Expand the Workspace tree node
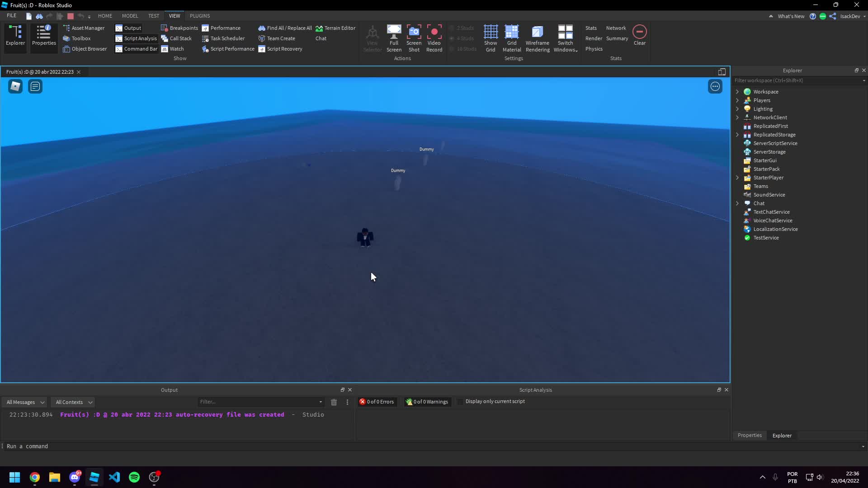The width and height of the screenshot is (868, 488). click(x=737, y=92)
